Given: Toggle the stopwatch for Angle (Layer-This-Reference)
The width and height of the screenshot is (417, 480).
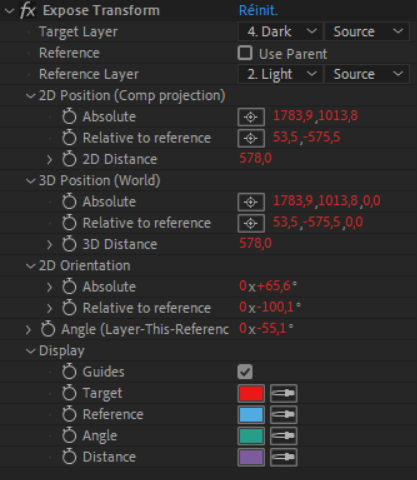Looking at the screenshot, I should click(x=48, y=329).
